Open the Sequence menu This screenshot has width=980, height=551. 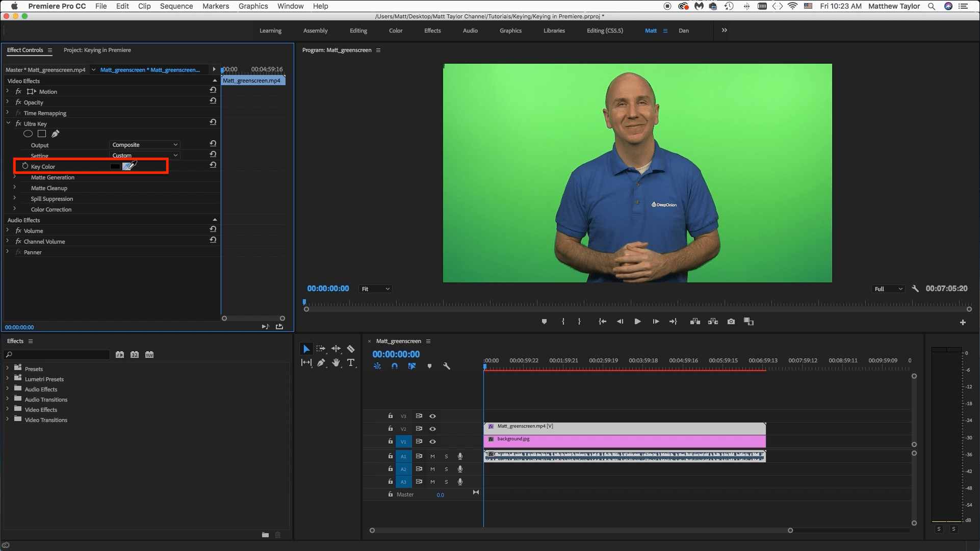tap(176, 6)
